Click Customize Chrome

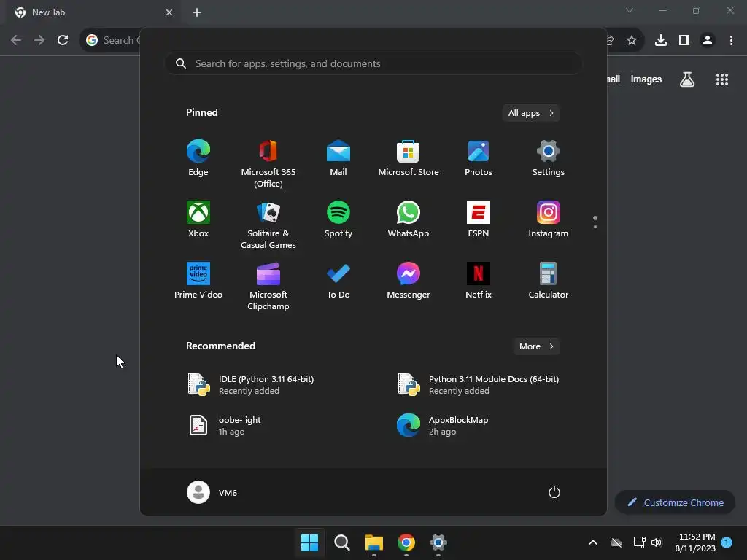pyautogui.click(x=675, y=502)
